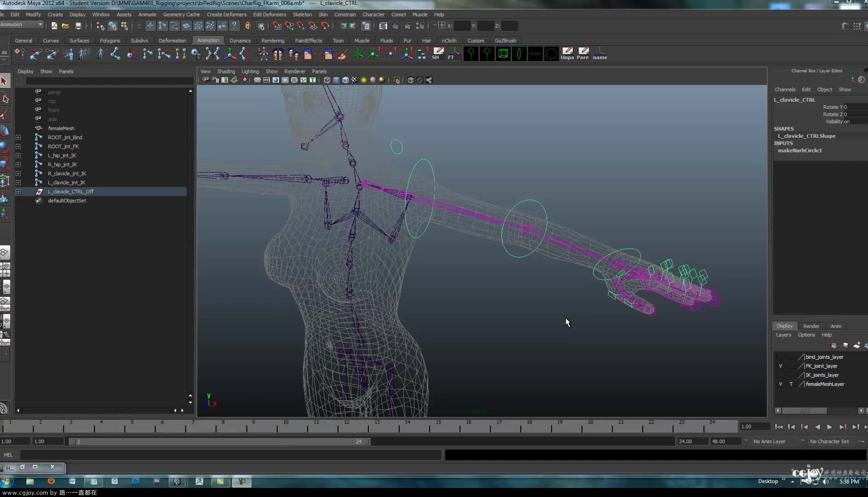868x497 pixels.
Task: Click the Deformation menu item
Action: [x=172, y=41]
